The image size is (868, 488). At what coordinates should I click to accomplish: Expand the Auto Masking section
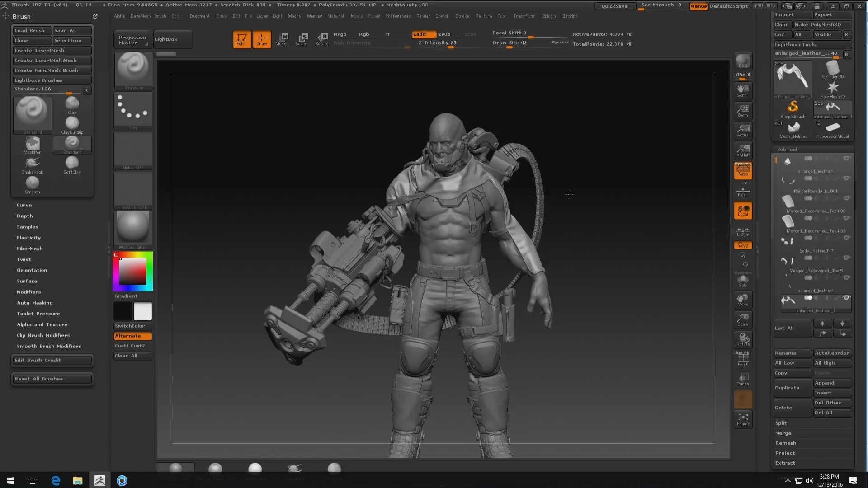pos(34,303)
